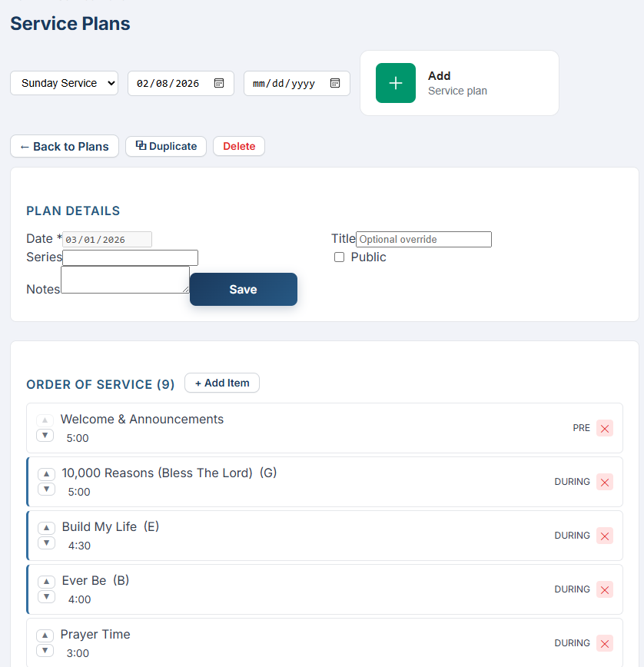644x667 pixels.
Task: Remove Welcome & Announcements with the red X
Action: 605,429
